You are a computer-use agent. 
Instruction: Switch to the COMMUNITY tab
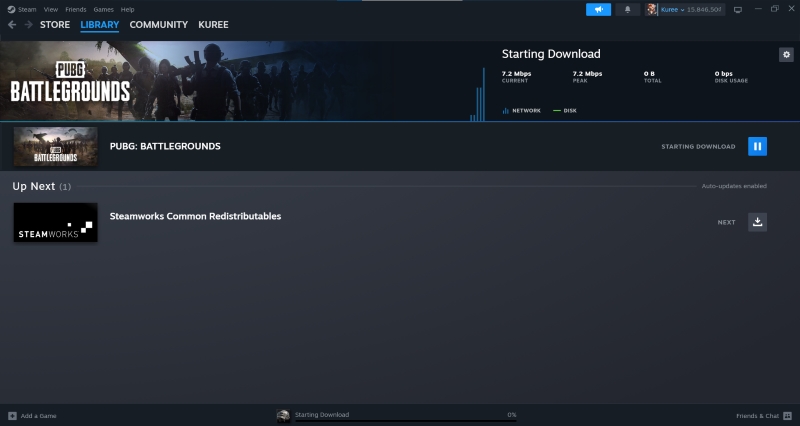(x=159, y=24)
